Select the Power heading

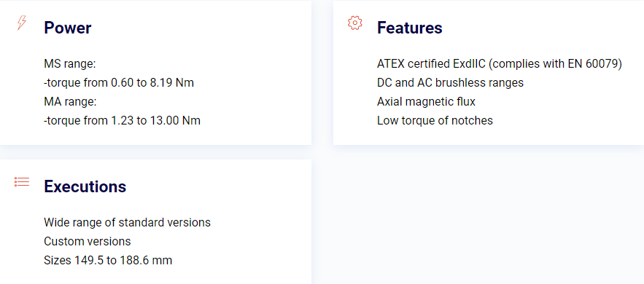(68, 28)
